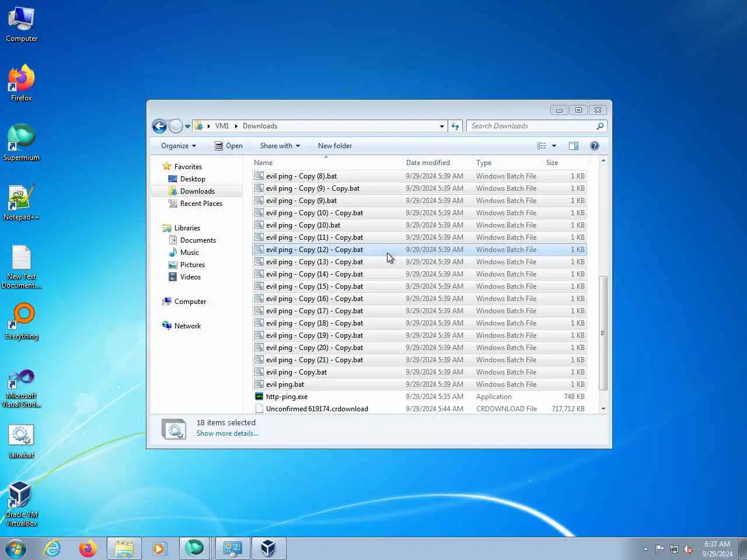747x560 pixels.
Task: Click the Back navigation arrow in Explorer
Action: (159, 126)
